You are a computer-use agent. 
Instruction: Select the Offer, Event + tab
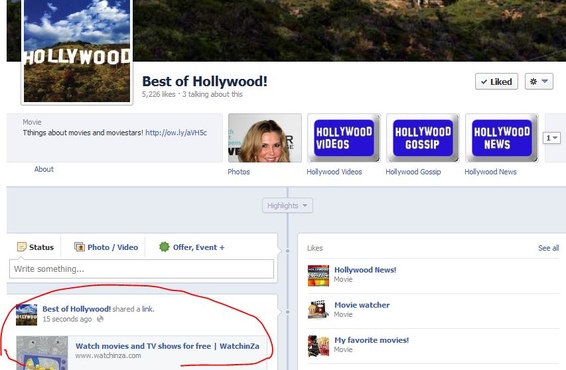[x=192, y=247]
